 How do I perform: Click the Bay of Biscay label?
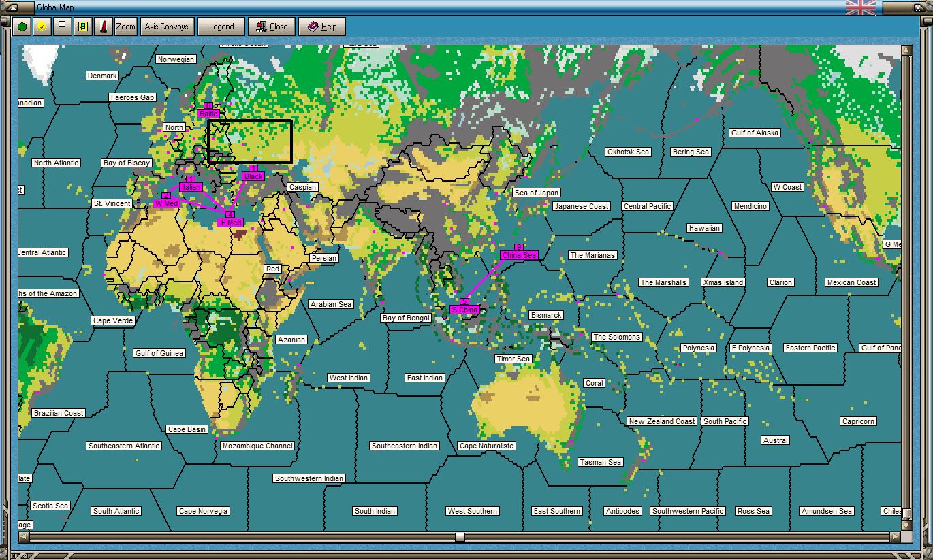[127, 163]
